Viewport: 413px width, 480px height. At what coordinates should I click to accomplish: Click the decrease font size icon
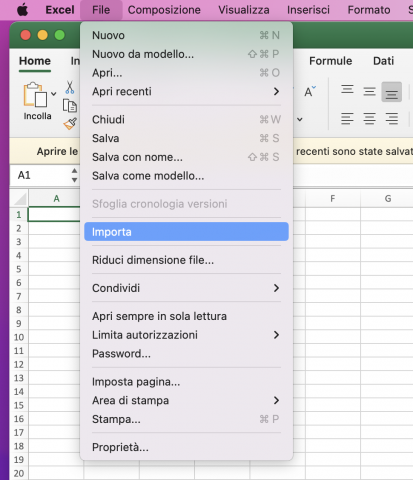click(310, 92)
